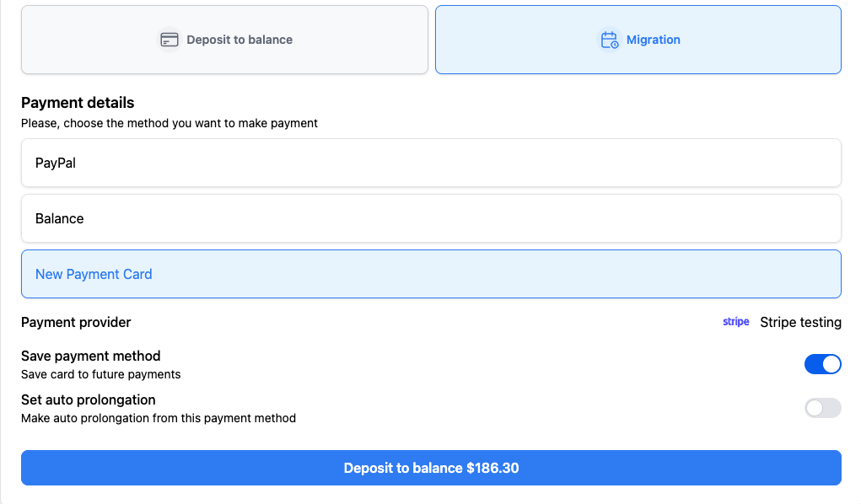Click the 'Make auto prolongation' description text
The image size is (861, 504).
click(x=158, y=418)
